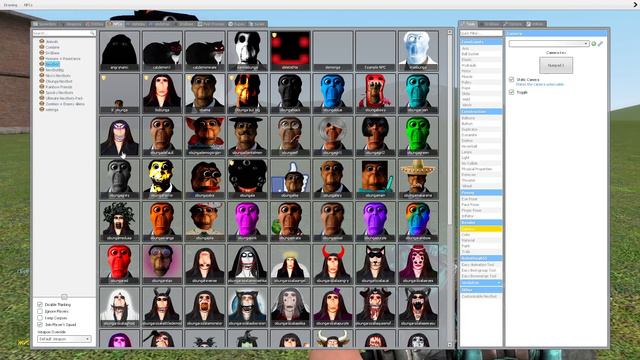Image resolution: width=640 pixels, height=360 pixels.
Task: Click the Numpad 1 key binding button
Action: (x=556, y=65)
